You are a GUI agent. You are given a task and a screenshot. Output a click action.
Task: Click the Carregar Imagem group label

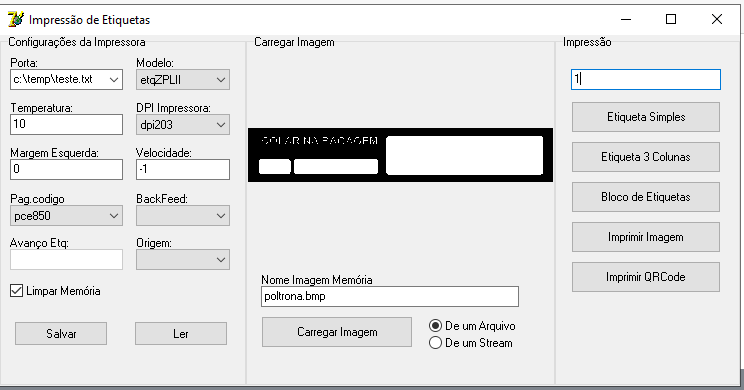[294, 42]
